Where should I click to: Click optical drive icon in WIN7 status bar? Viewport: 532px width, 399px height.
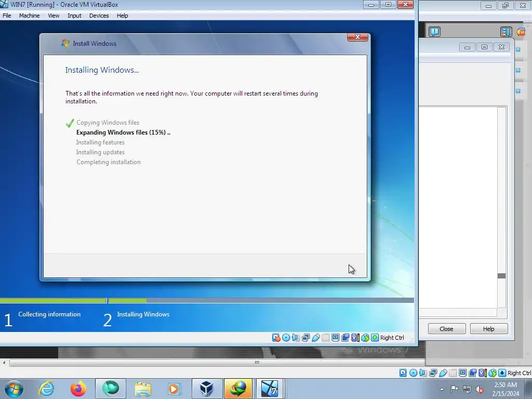[286, 338]
